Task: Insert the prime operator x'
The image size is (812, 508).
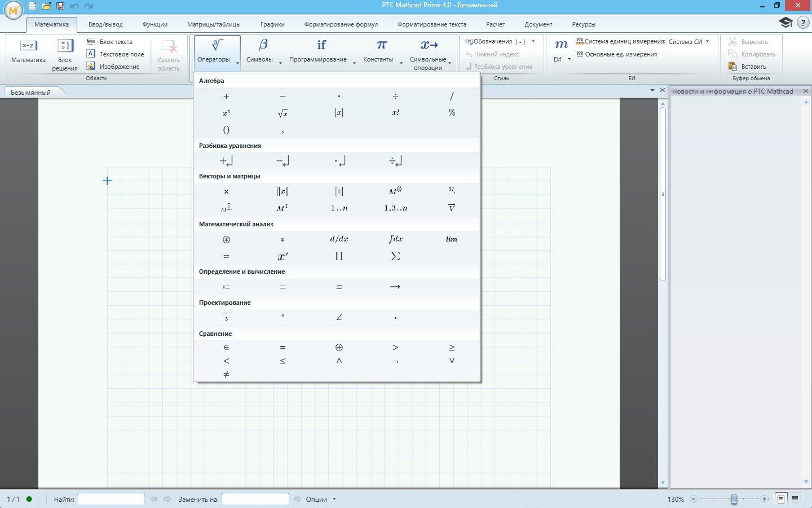Action: click(283, 256)
